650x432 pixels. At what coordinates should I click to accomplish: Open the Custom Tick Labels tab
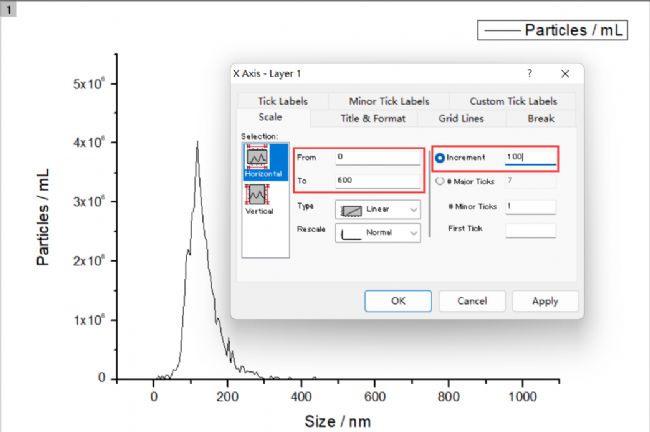tap(513, 101)
